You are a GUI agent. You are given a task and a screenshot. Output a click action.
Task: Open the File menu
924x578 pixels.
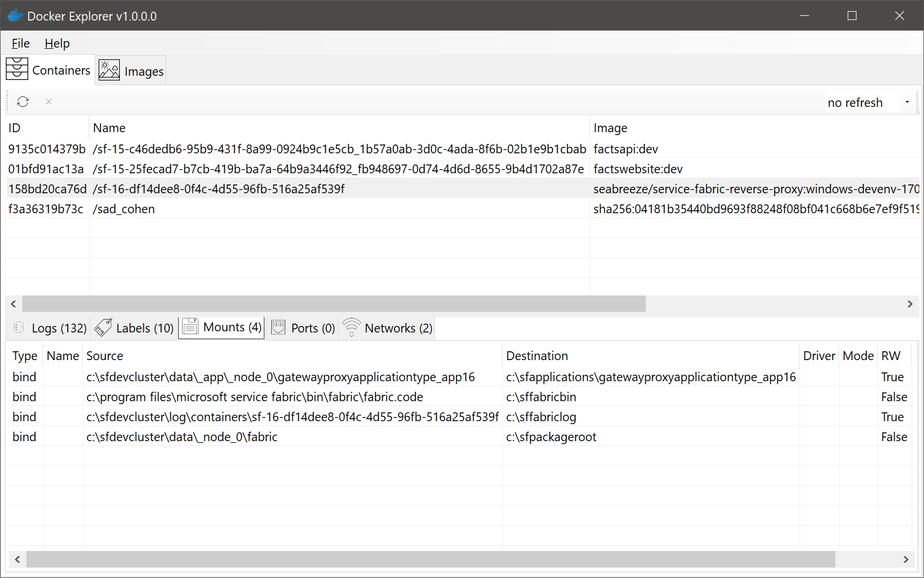click(x=21, y=43)
